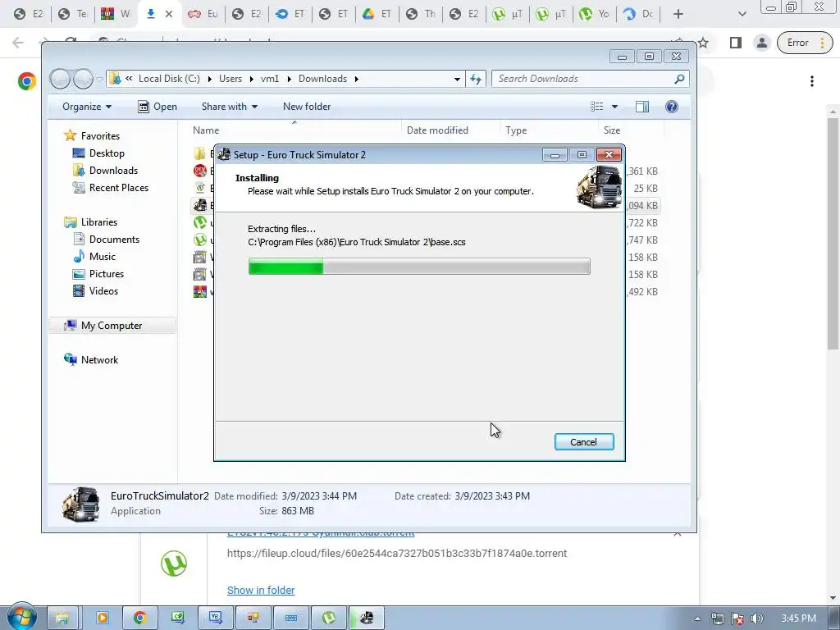
Task: Close the active Downloads tab
Action: point(169,14)
